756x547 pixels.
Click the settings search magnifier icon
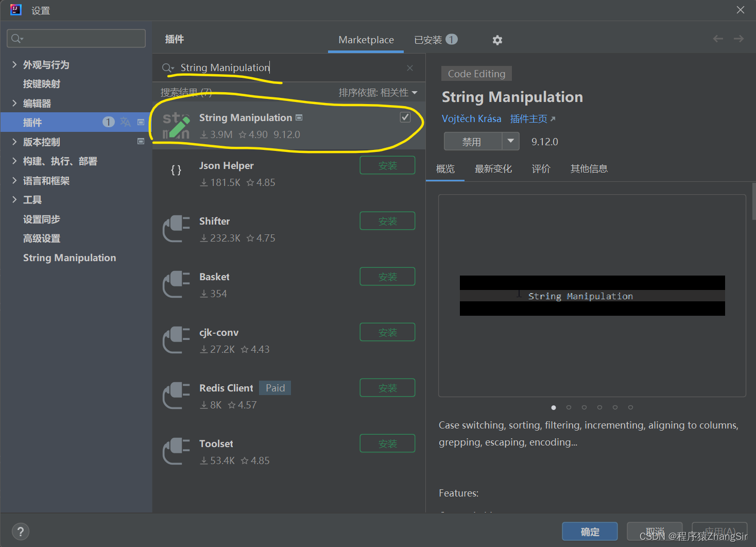coord(17,39)
